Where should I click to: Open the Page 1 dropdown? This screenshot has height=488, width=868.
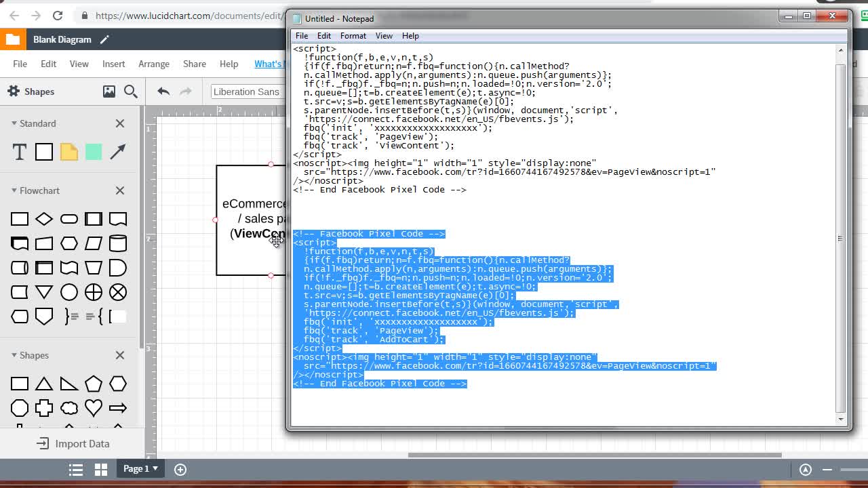tap(140, 468)
